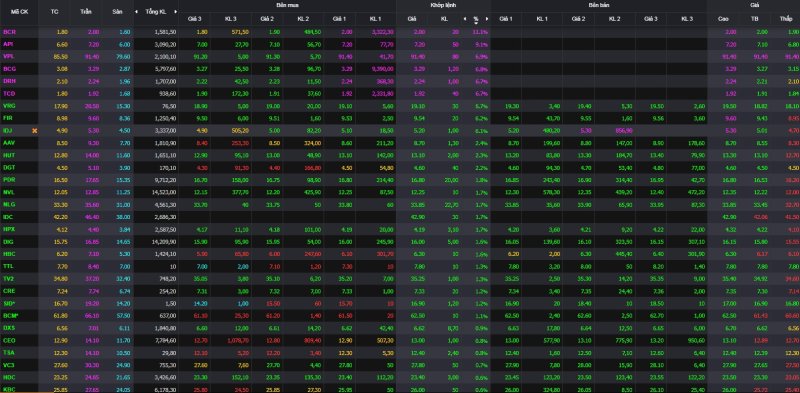
Task: Click the right arrow beside Tổng KL
Action: pos(176,11)
